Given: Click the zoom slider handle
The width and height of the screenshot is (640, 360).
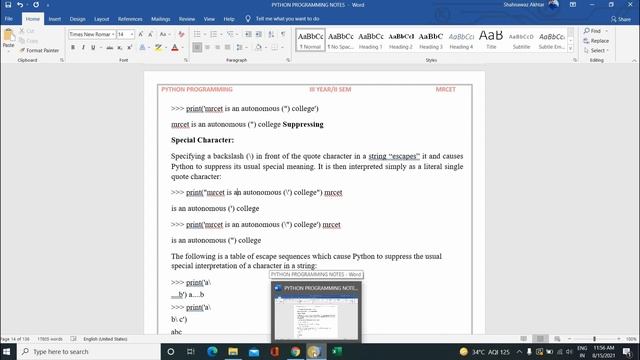Looking at the screenshot, I should 594,339.
